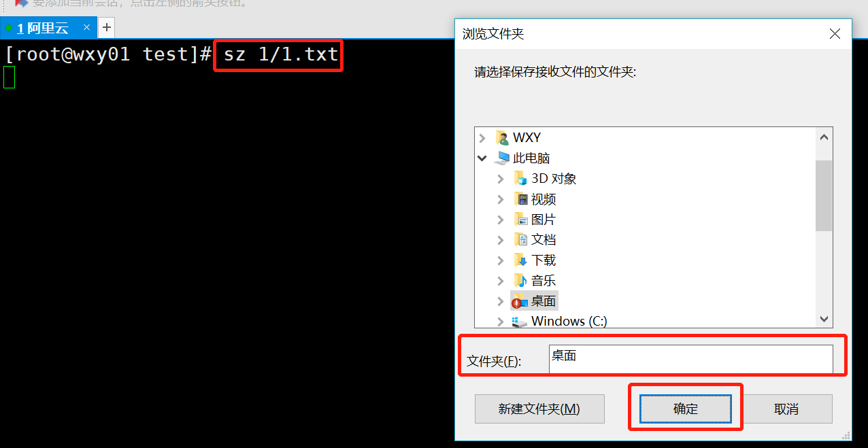
Task: Cancel the dialog with 取消
Action: (x=786, y=409)
